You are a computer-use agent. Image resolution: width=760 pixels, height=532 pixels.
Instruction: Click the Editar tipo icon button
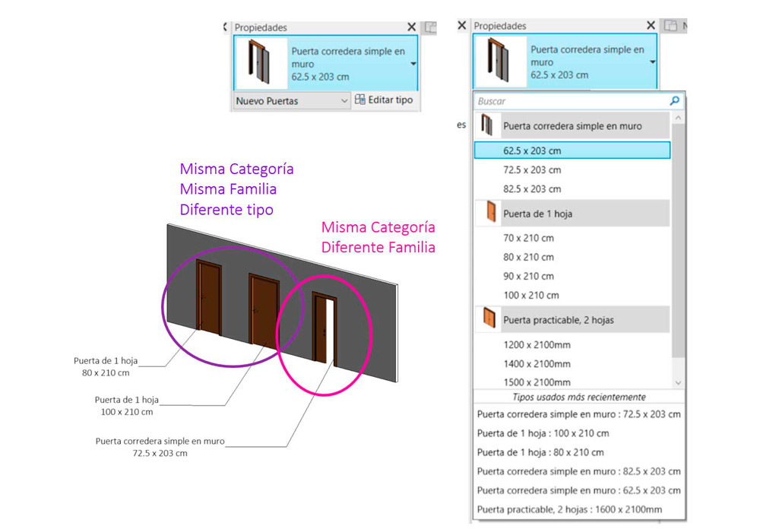click(x=360, y=100)
